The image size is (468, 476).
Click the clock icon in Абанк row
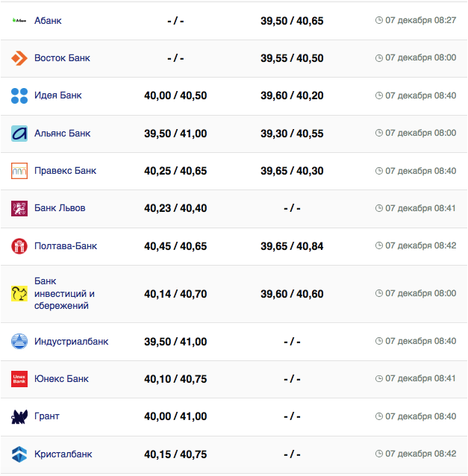(379, 20)
